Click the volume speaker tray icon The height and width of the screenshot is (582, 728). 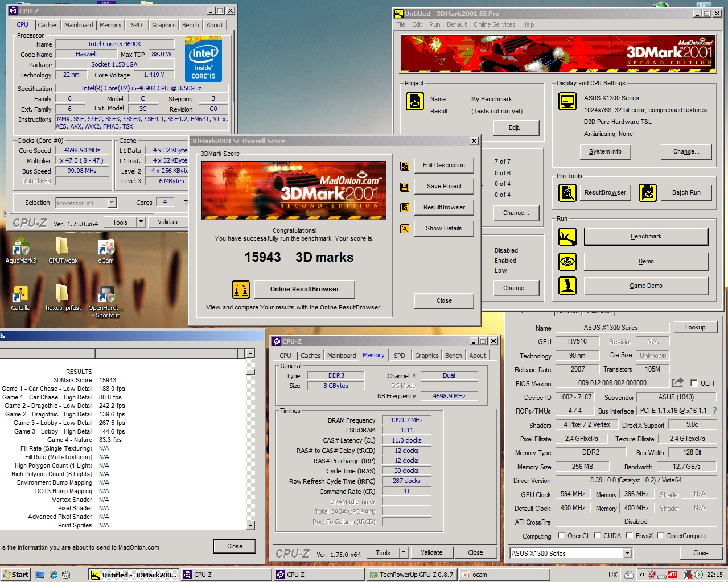click(698, 575)
